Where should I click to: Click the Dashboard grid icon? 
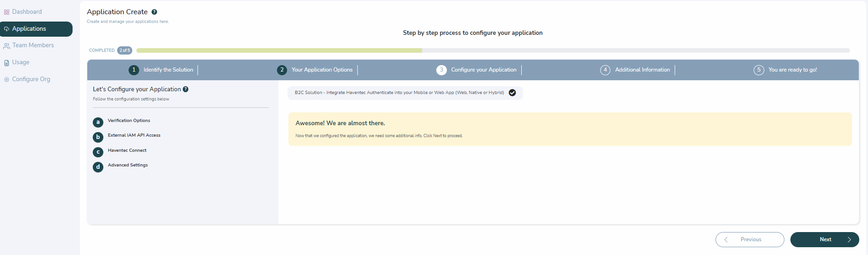(6, 12)
